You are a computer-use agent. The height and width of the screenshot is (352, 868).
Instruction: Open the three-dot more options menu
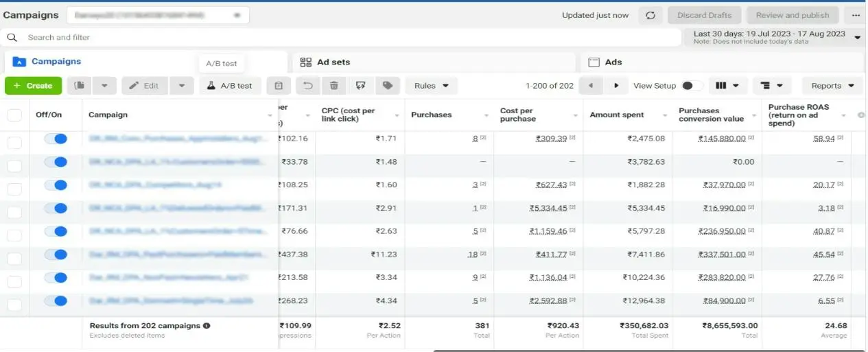(x=856, y=15)
